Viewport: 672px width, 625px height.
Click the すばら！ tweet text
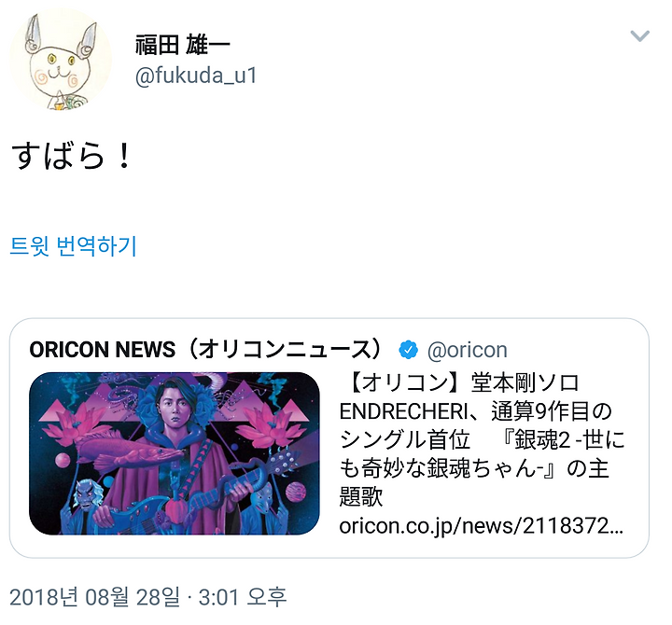coord(71,156)
